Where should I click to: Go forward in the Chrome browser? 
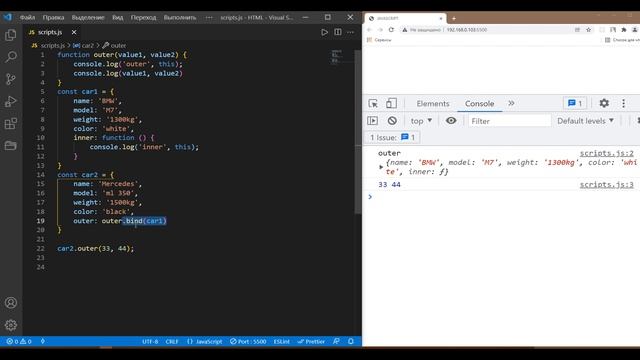pyautogui.click(x=380, y=30)
